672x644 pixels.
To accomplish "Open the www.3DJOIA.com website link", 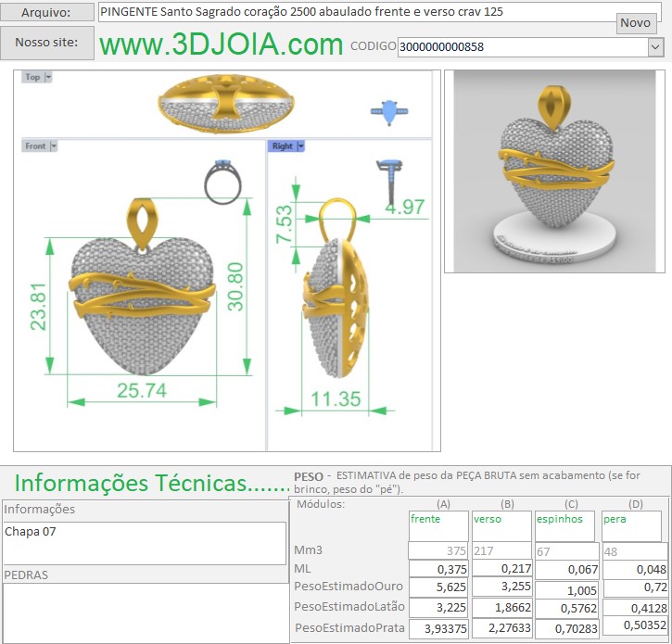I will 221,44.
